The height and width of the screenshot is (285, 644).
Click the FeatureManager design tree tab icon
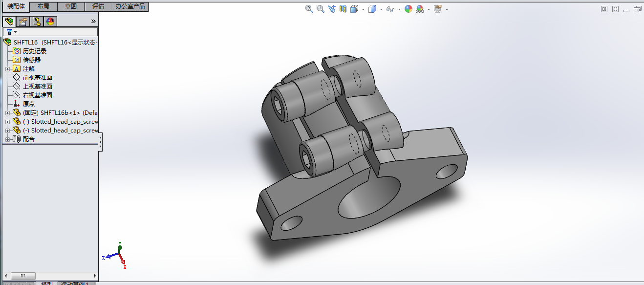(x=9, y=22)
